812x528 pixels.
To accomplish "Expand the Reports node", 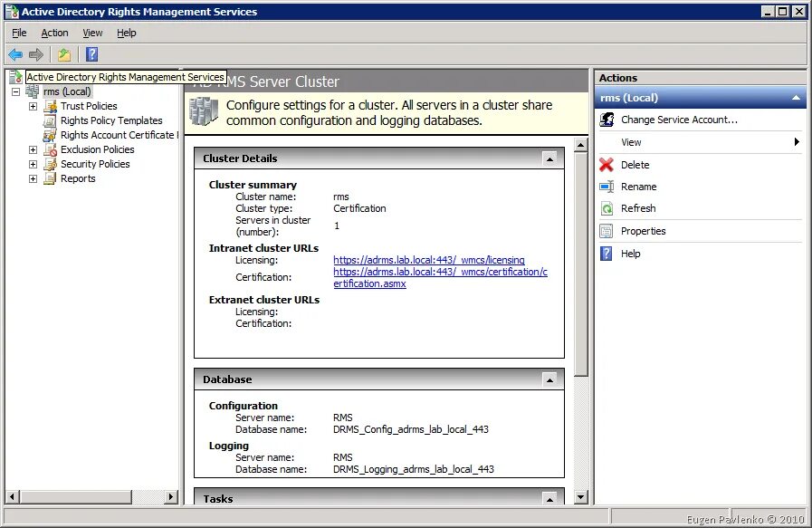I will [x=33, y=178].
